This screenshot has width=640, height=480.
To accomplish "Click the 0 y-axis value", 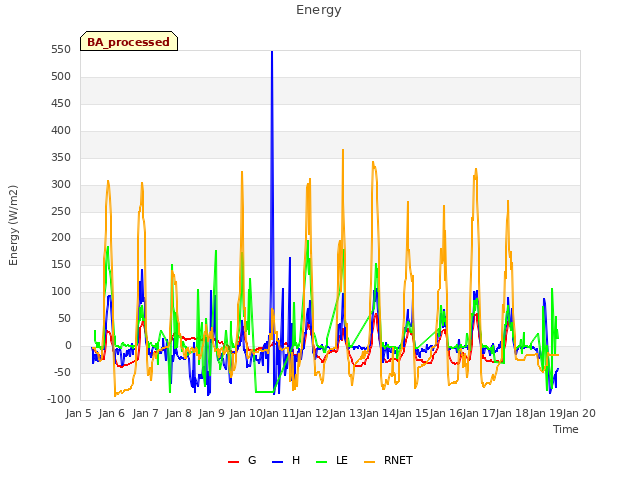I will (68, 345).
